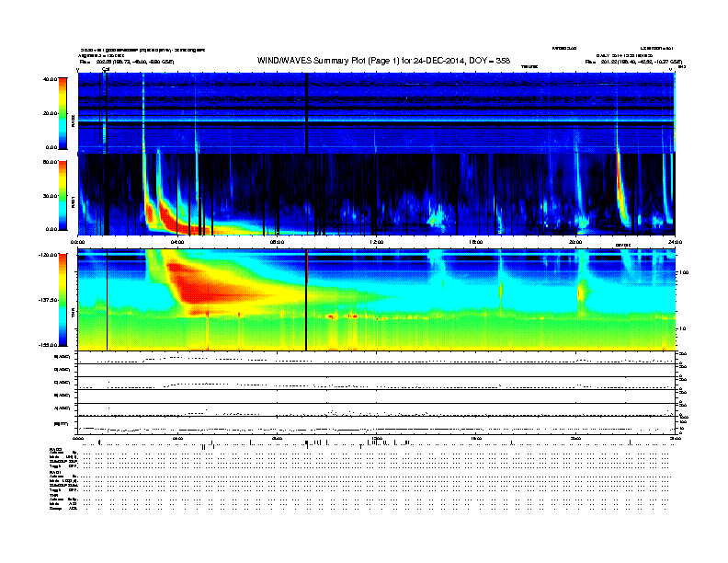This screenshot has height=563, width=728.
Task: Click the RAD2 axis label beside top spectrogram
Action: pos(74,121)
